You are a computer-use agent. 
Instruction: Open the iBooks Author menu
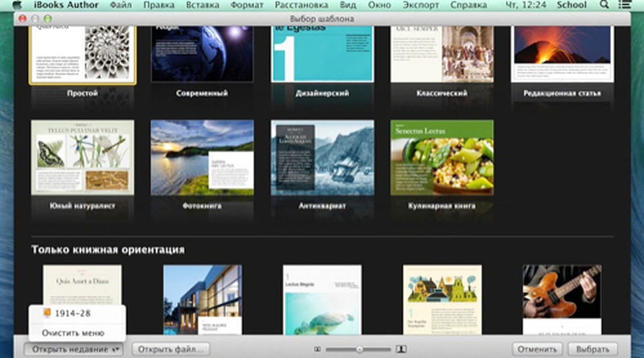[x=66, y=5]
